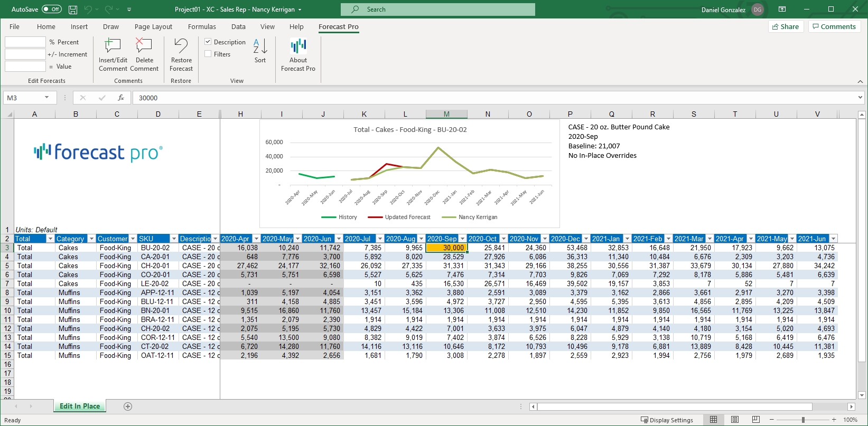Open the File menu
Screen dimensions: 868x426
(x=14, y=26)
